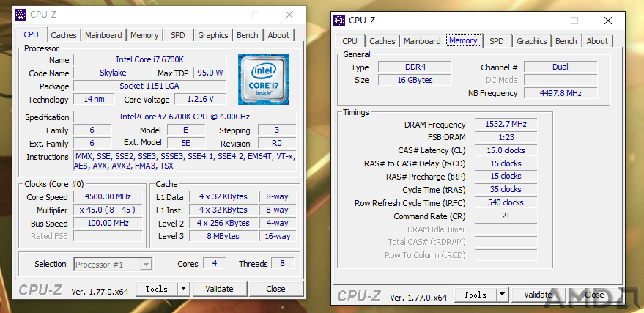The width and height of the screenshot is (644, 313).
Task: Click the instructions list field
Action: (185, 161)
